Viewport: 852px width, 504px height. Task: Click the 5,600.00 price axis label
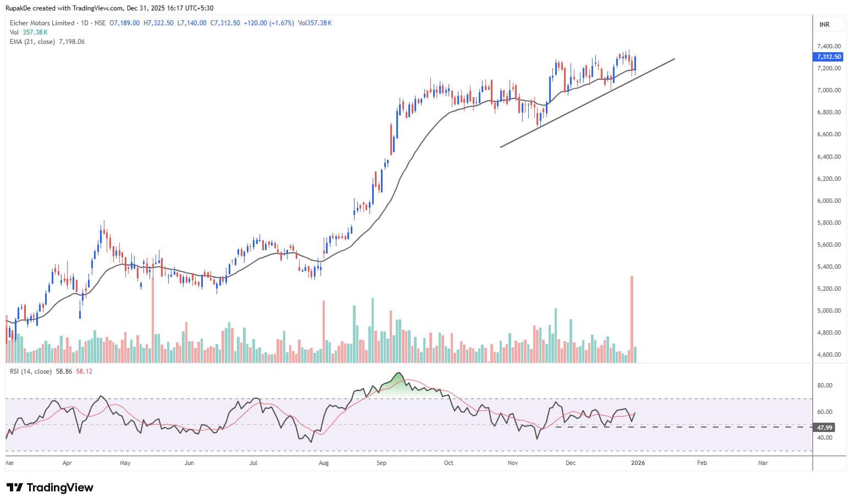point(829,245)
